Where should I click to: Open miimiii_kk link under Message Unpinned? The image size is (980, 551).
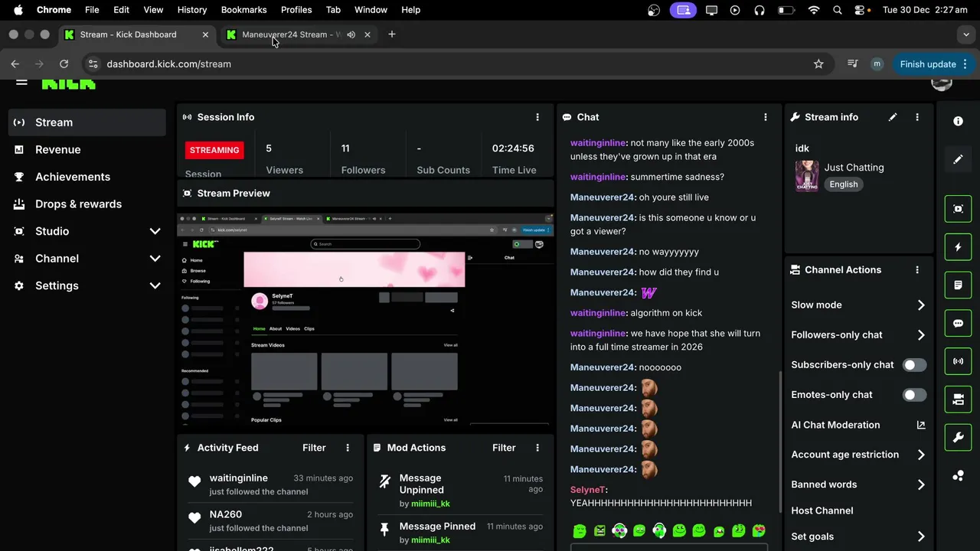coord(430,504)
